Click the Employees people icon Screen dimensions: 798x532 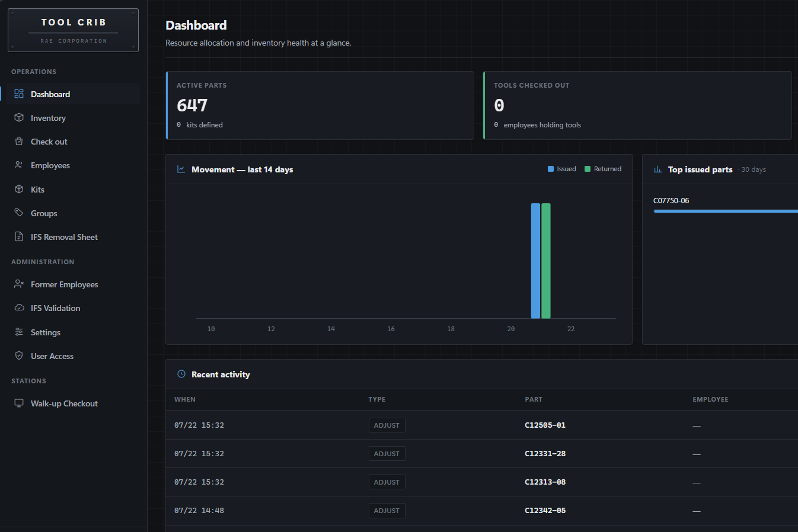click(19, 165)
